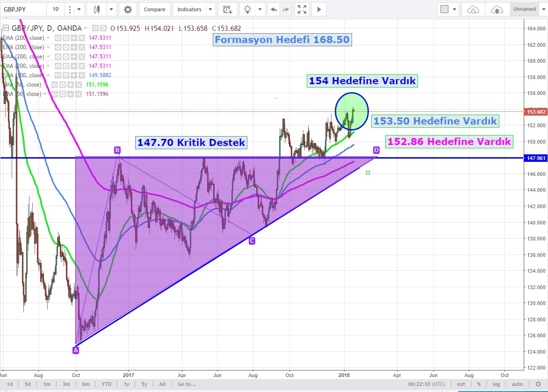Save chart with cloud upload icon
The image size is (548, 392).
[497, 9]
